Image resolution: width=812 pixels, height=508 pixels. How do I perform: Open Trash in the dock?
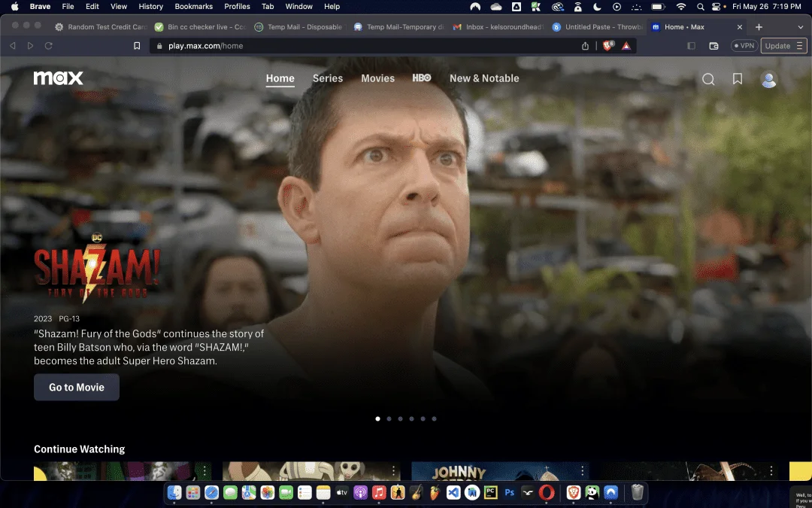point(638,492)
